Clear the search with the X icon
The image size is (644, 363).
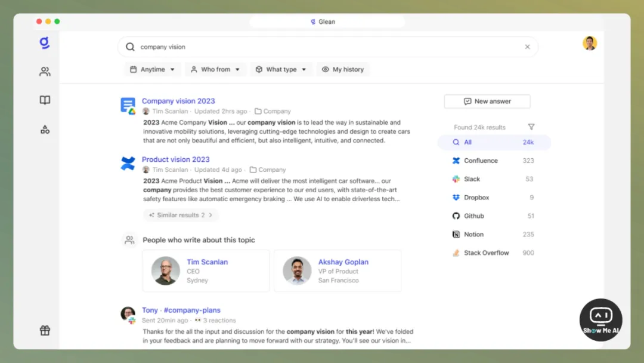click(527, 47)
